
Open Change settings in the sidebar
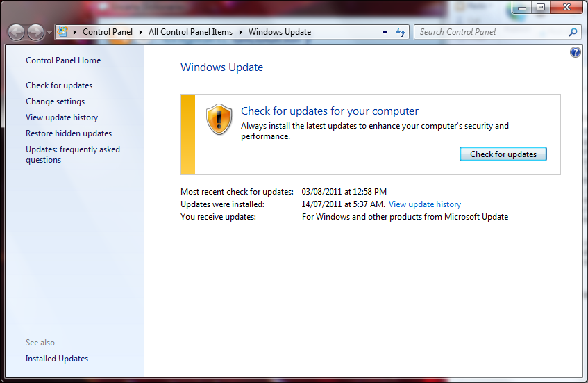coord(55,101)
